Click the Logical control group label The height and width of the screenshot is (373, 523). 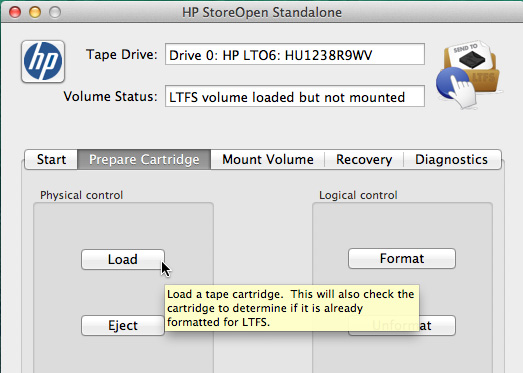pos(358,195)
